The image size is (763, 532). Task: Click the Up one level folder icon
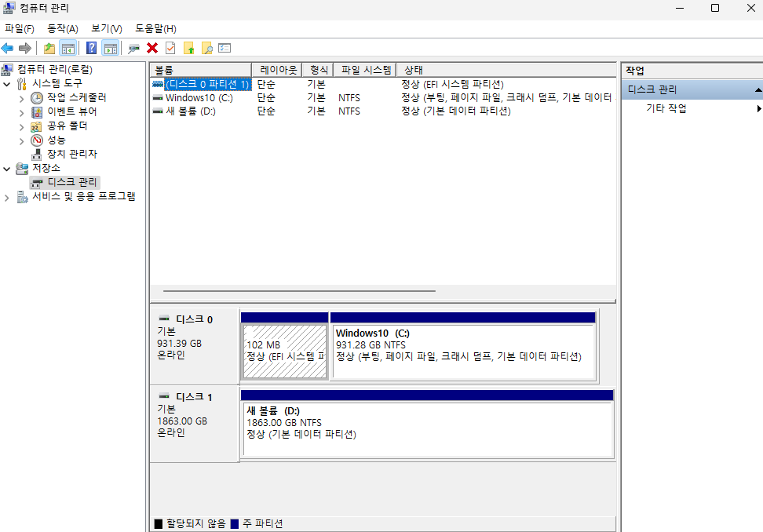(x=49, y=48)
